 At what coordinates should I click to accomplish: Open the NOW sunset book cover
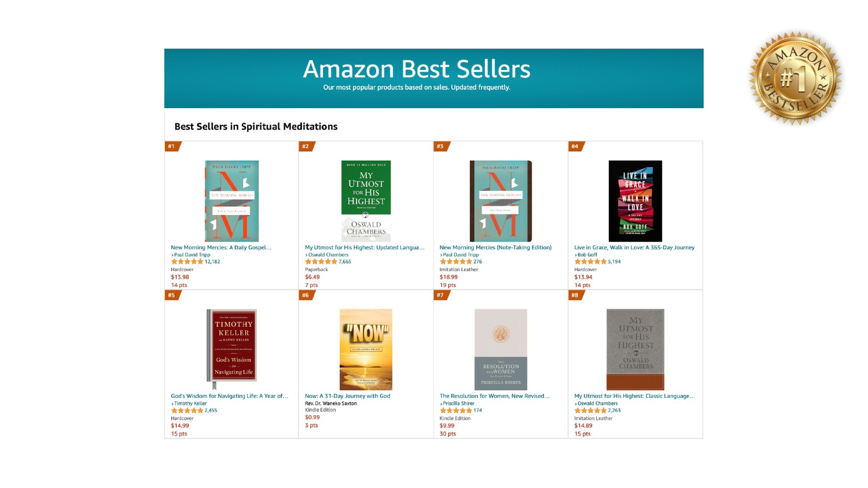[366, 349]
